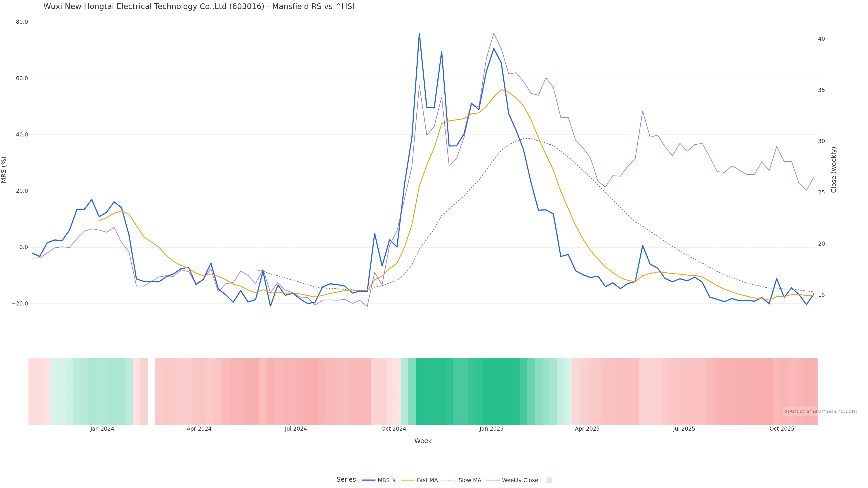Click the Weekly Close peak near Jan 2025
The height and width of the screenshot is (488, 868).
[x=494, y=33]
